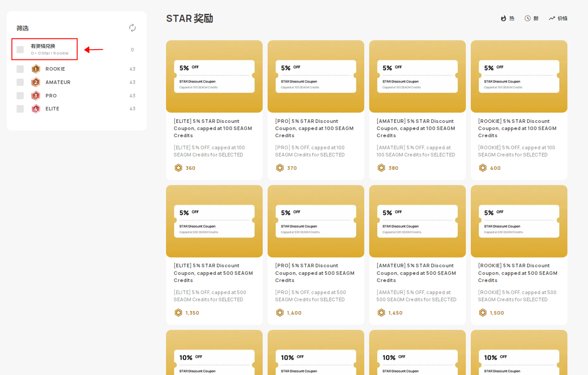Click the clock icon for newest sorting
Screen dimensions: 588x375
[528, 18]
